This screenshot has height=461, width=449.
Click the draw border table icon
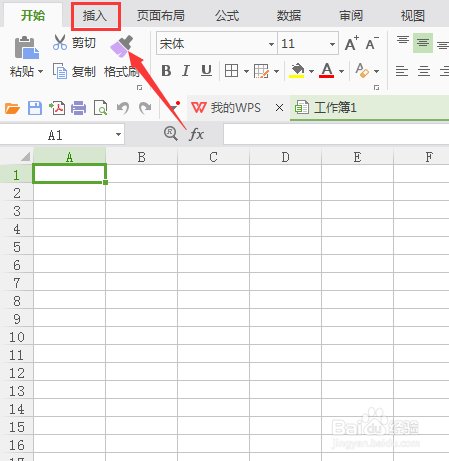[x=261, y=71]
